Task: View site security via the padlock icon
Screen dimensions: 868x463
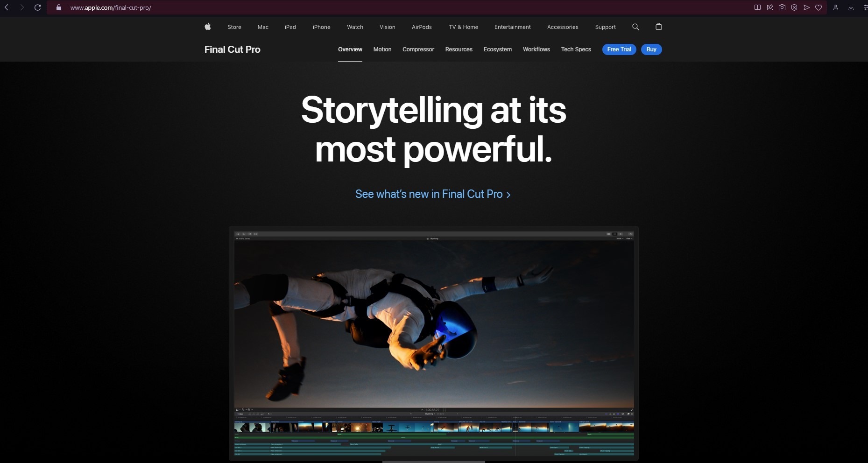Action: 58,7
